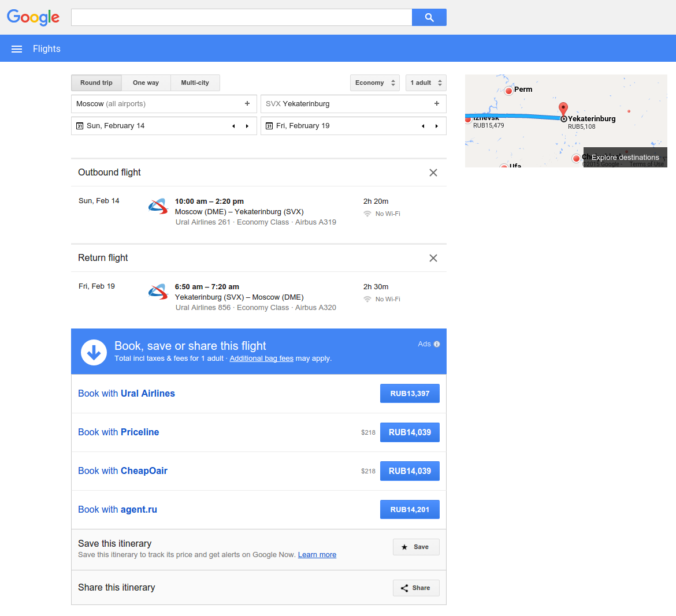676x616 pixels.
Task: Click the RUB5,108 price label on map
Action: coord(582,126)
